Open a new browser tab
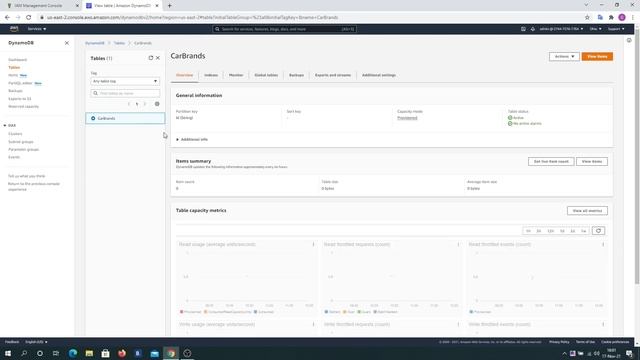The height and width of the screenshot is (360, 640). 169,6
